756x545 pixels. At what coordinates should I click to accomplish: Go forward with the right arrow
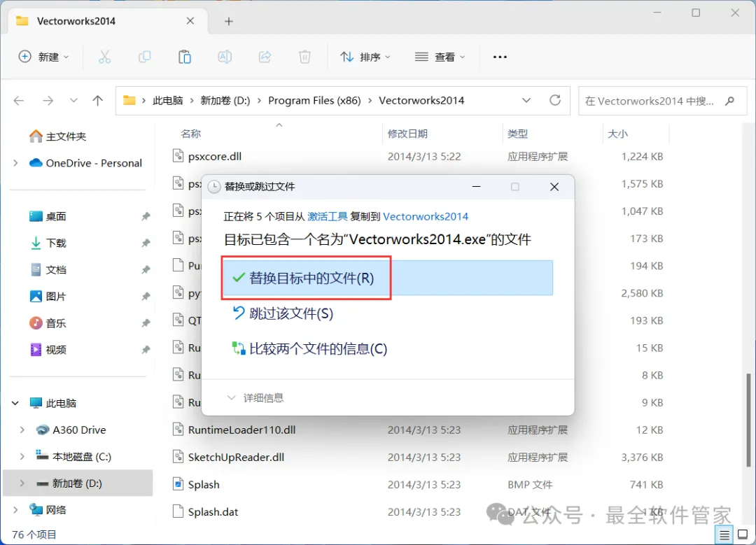[x=48, y=101]
